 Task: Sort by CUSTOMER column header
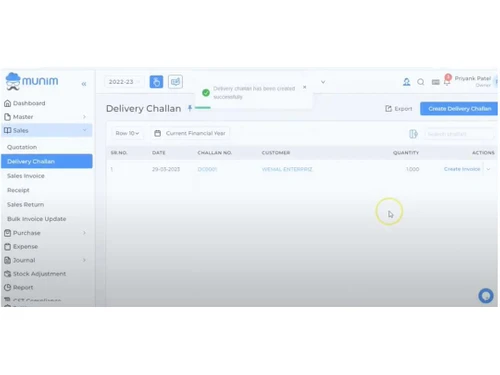coord(276,153)
